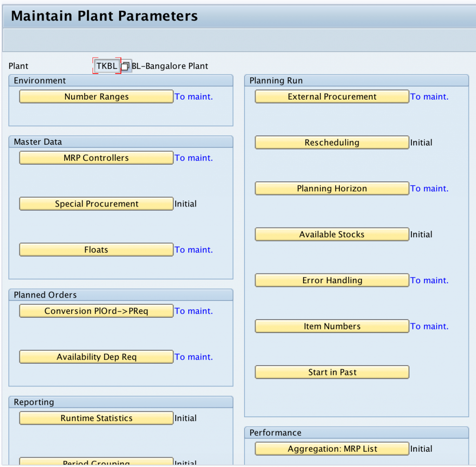Click To maint. next to External Procurement
The image size is (476, 467).
tap(430, 96)
